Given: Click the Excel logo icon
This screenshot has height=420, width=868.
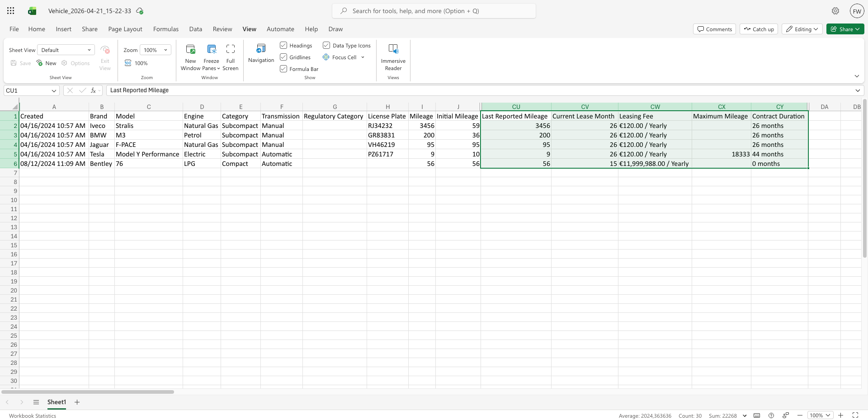Looking at the screenshot, I should [32, 11].
